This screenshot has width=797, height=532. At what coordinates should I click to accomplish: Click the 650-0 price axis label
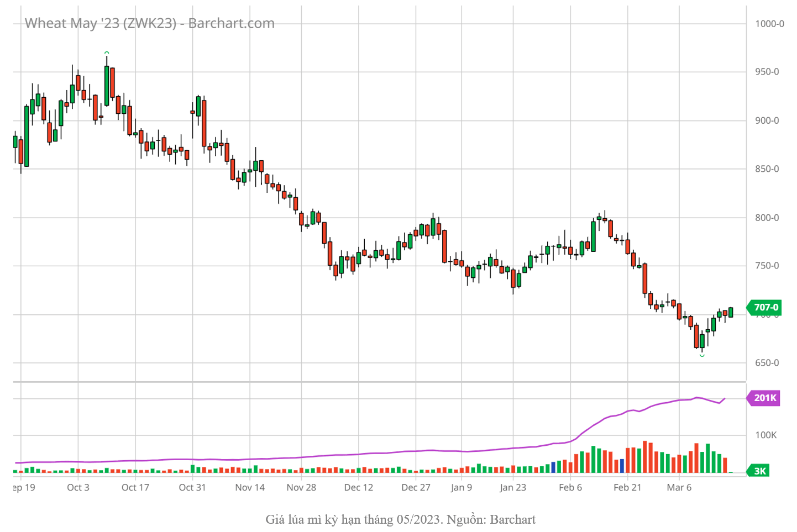[x=767, y=363]
